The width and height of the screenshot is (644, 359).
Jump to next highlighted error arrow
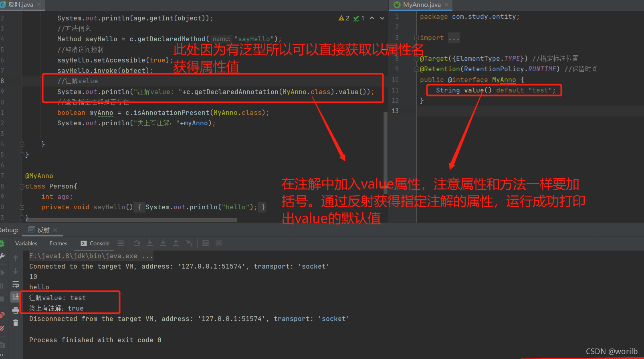[382, 18]
